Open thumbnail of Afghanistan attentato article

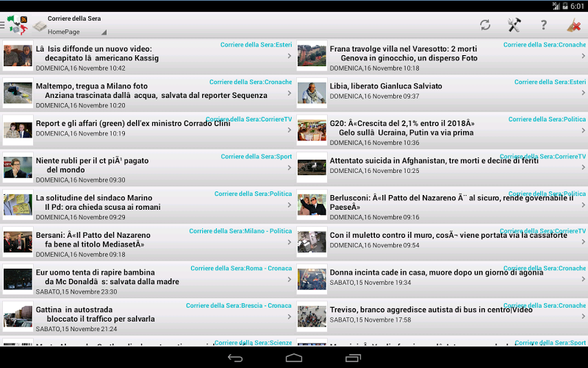(312, 167)
